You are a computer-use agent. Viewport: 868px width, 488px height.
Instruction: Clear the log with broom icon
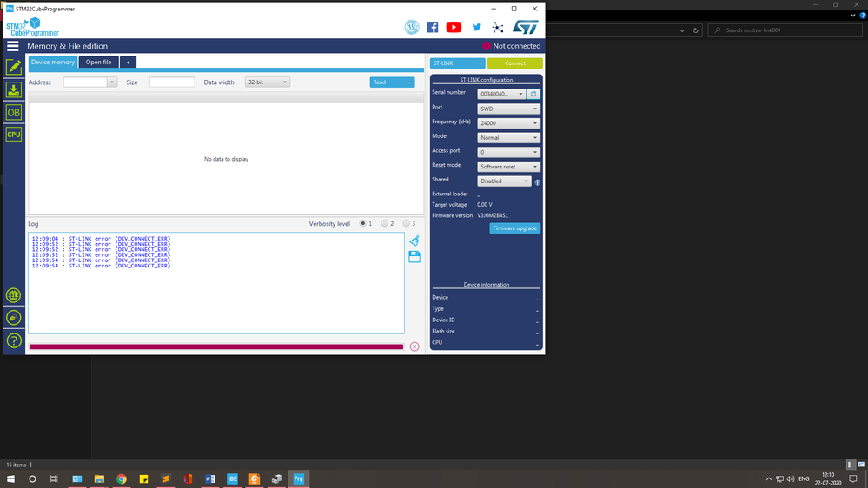click(x=414, y=241)
